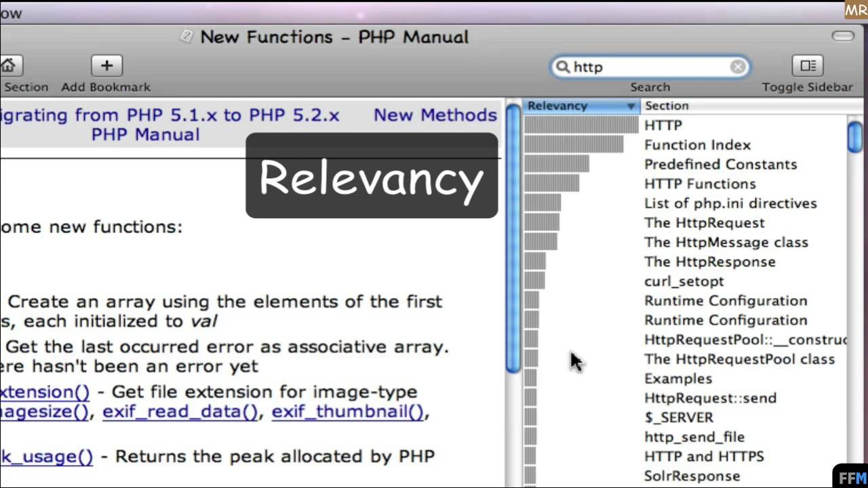Select the Examples result
Screen dimensions: 868x488
click(x=678, y=379)
